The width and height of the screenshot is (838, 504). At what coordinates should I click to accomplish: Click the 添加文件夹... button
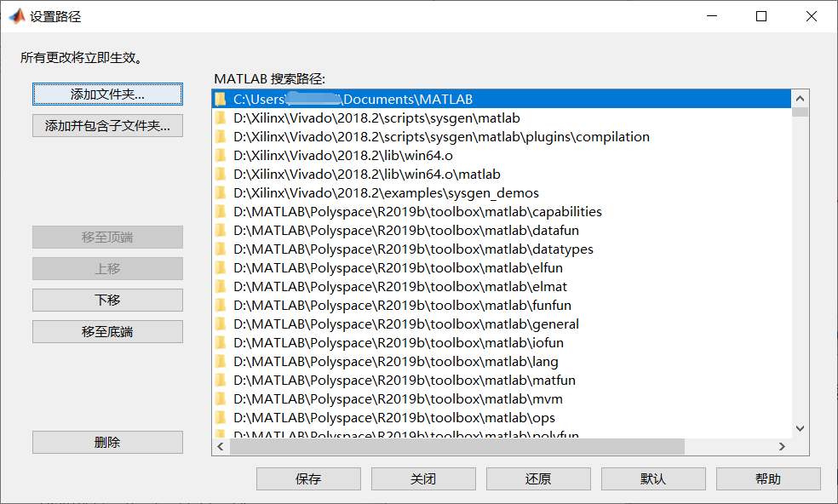(107, 94)
